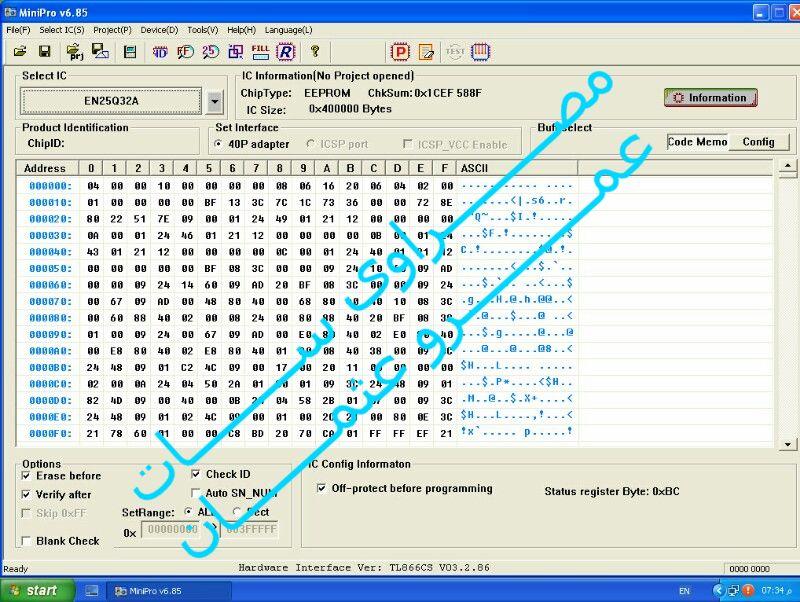Viewport: 800px width, 602px height.
Task: Click the network connection tray icon
Action: (734, 590)
